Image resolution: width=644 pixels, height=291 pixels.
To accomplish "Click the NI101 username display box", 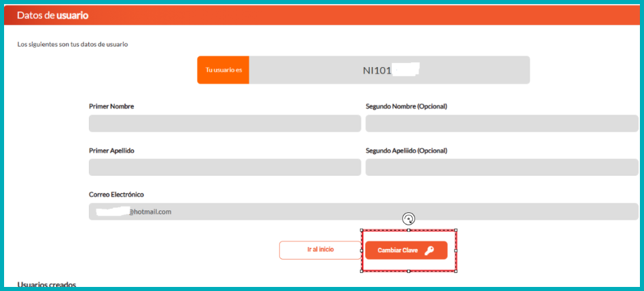I will 389,70.
